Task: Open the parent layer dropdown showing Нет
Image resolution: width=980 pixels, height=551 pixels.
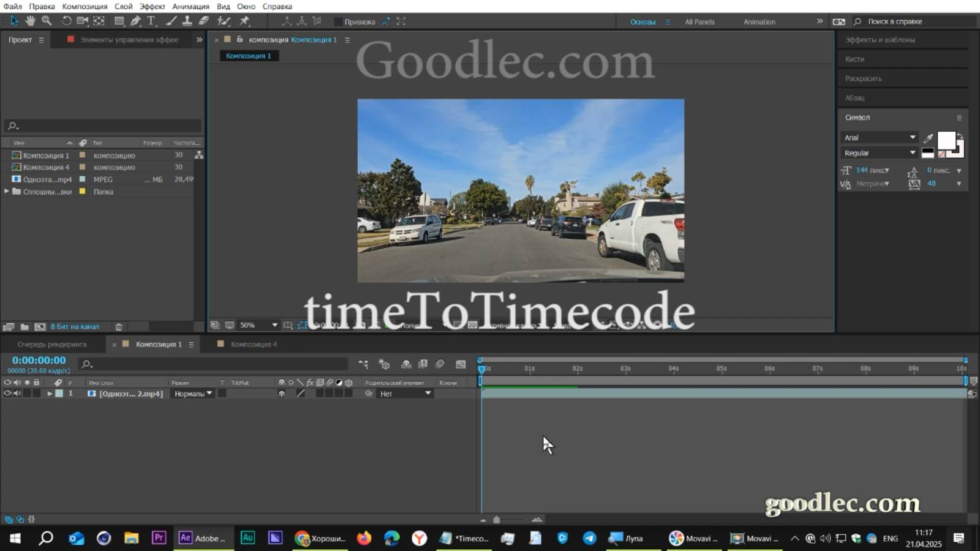Action: [404, 394]
